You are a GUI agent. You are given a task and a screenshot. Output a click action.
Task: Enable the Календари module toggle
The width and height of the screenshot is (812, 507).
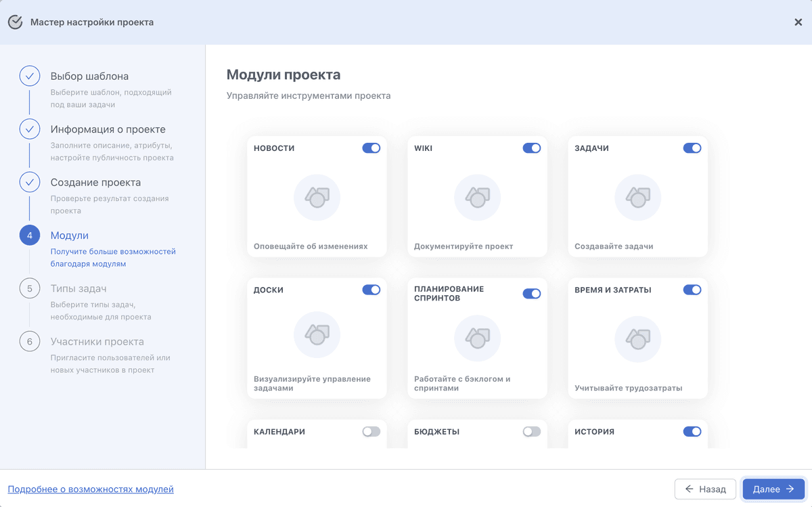pyautogui.click(x=371, y=431)
